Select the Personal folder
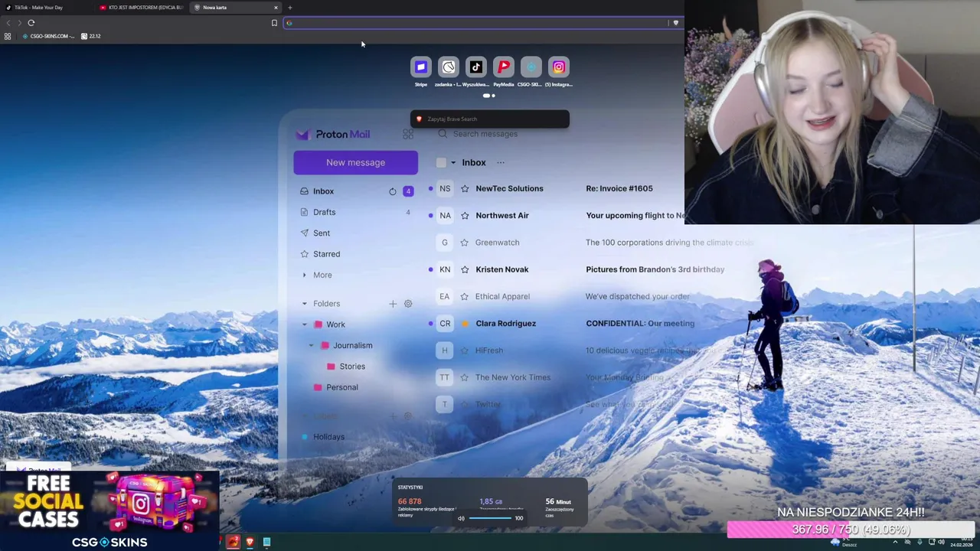The image size is (980, 551). [341, 387]
